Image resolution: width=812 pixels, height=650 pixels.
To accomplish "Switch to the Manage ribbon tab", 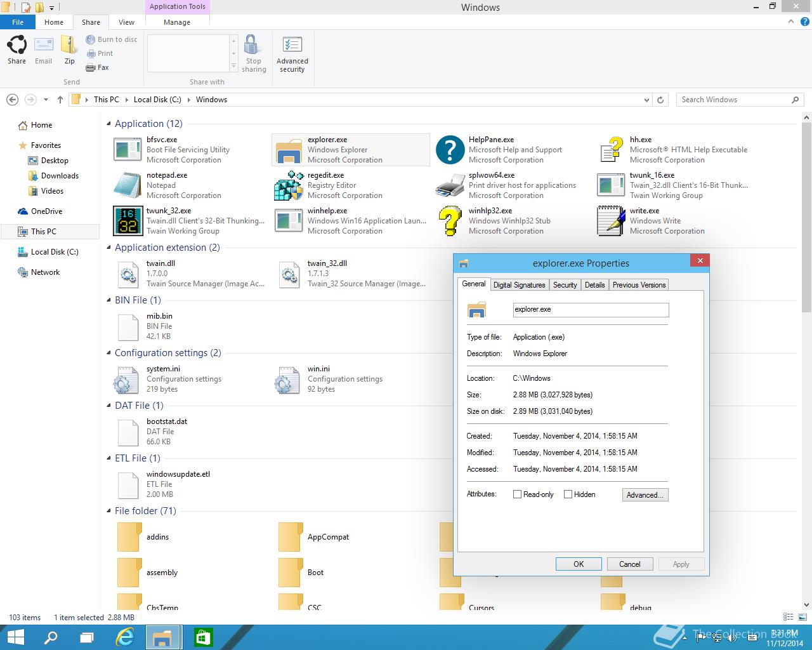I will (x=177, y=22).
